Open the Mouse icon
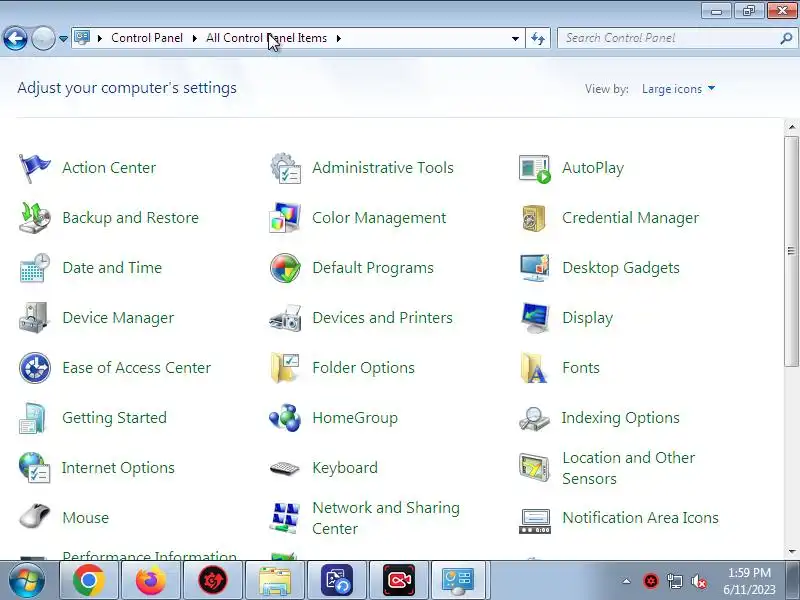 click(x=34, y=516)
